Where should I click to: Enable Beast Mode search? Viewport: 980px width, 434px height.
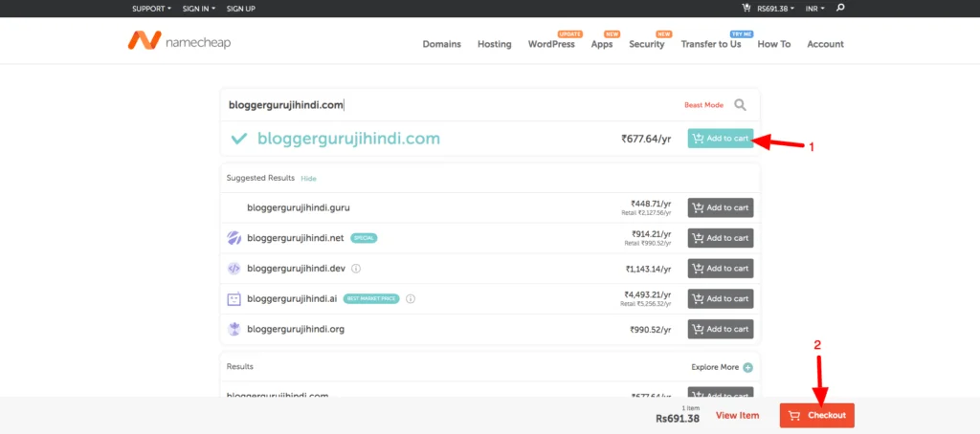pyautogui.click(x=703, y=105)
